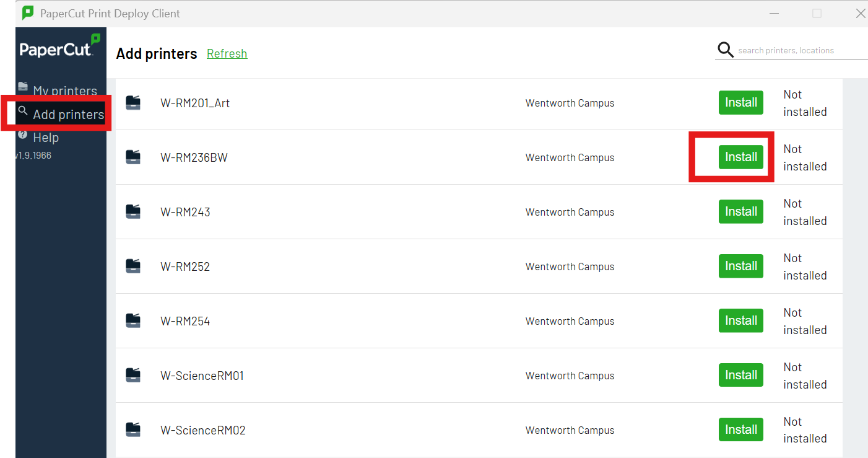
Task: Install the W-RM254 printer
Action: 741,321
